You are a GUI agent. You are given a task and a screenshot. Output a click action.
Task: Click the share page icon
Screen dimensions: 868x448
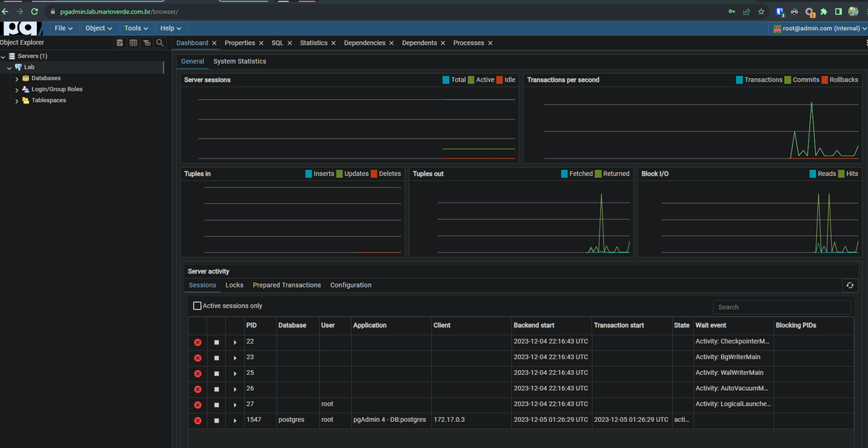(746, 12)
